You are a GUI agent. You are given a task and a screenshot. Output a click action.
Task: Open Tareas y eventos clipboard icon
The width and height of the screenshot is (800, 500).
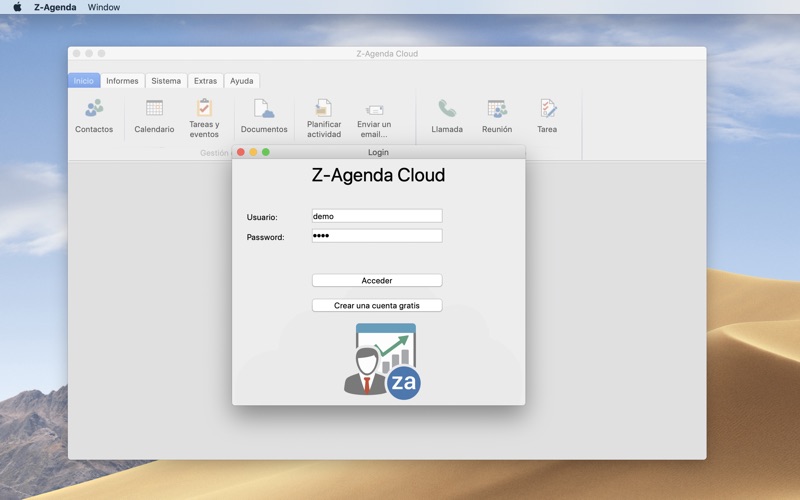click(204, 108)
